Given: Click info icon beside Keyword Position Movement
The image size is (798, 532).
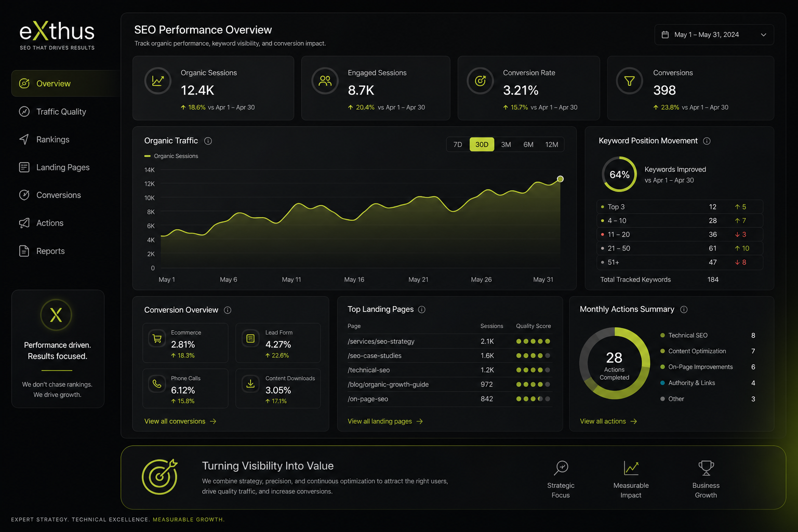Looking at the screenshot, I should click(x=707, y=141).
